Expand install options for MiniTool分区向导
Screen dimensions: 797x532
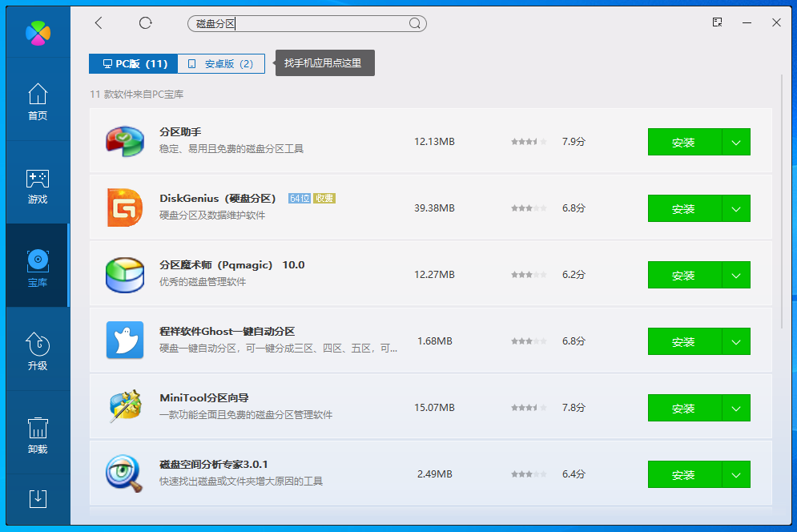click(x=736, y=408)
